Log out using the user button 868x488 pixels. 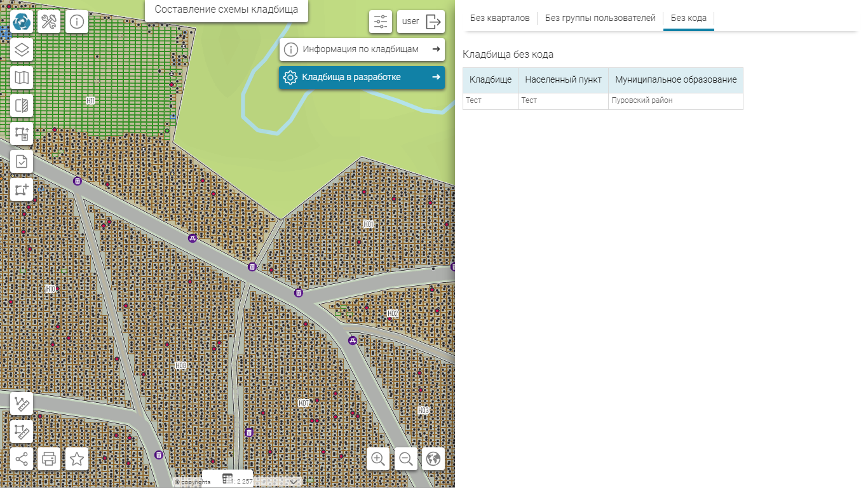click(421, 22)
